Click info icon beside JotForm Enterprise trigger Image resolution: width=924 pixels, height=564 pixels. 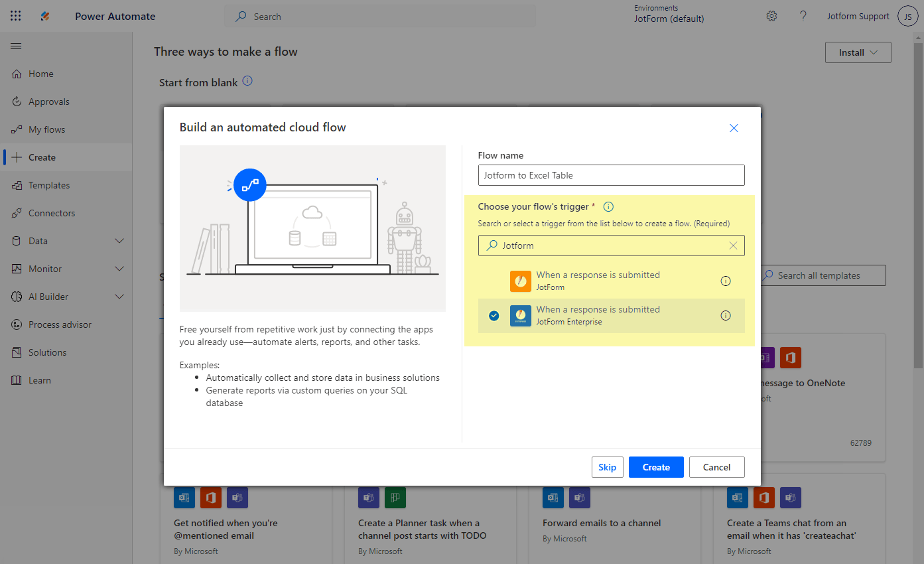726,315
